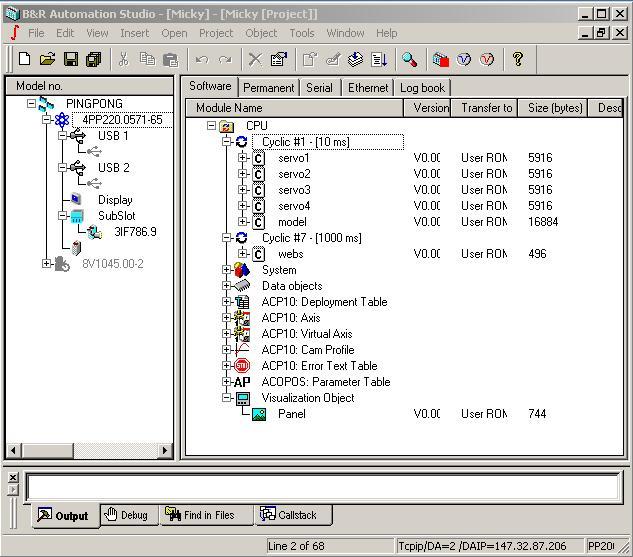633x557 pixels.
Task: Click the CPU folder icon
Action: [226, 126]
